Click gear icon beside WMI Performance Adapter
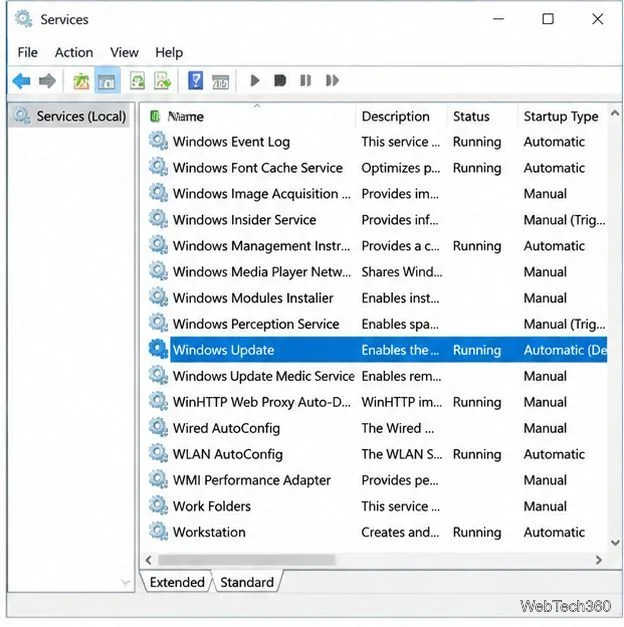Image resolution: width=624 pixels, height=627 pixels. click(158, 479)
